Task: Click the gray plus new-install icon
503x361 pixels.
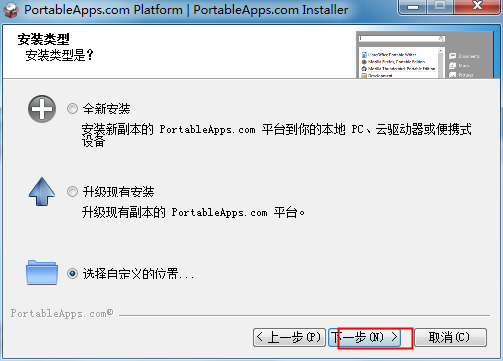Action: click(x=42, y=109)
